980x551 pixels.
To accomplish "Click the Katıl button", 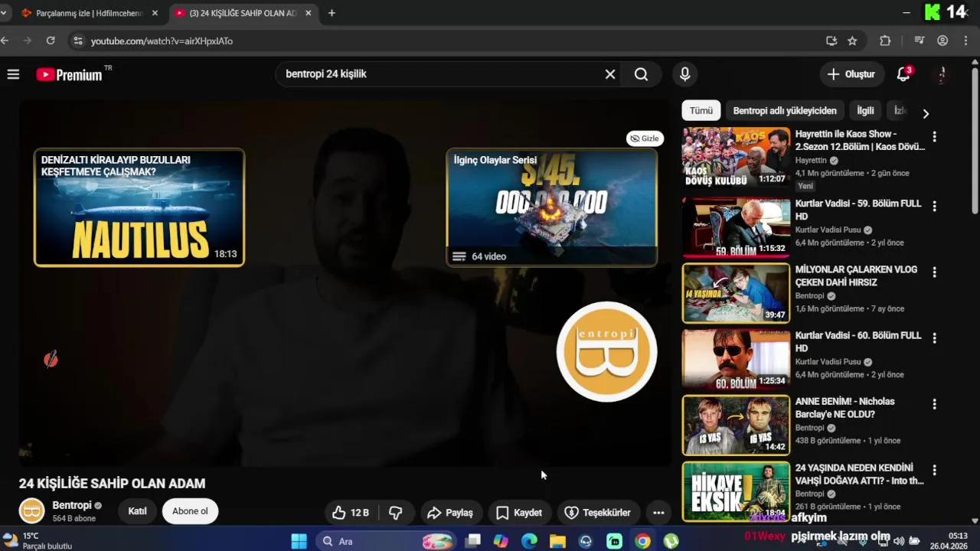I will pyautogui.click(x=137, y=511).
